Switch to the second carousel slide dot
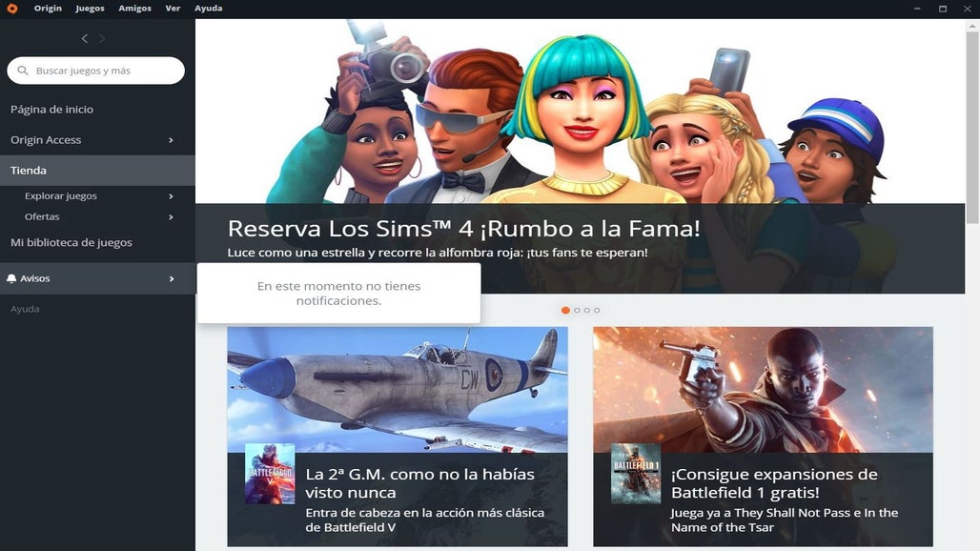The image size is (980, 551). pos(577,311)
